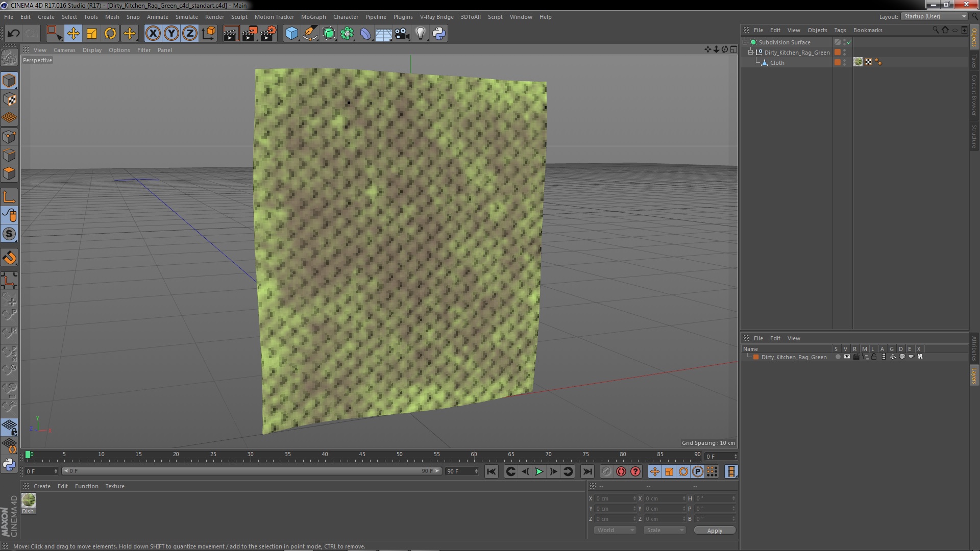Viewport: 980px width, 551px height.
Task: Click the timeline ruler at frame 45
Action: coord(362,455)
